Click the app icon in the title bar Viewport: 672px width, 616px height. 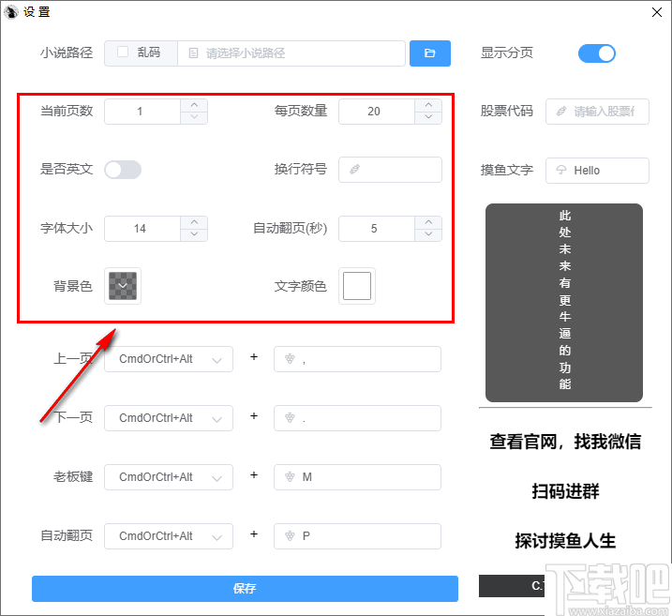(10, 11)
